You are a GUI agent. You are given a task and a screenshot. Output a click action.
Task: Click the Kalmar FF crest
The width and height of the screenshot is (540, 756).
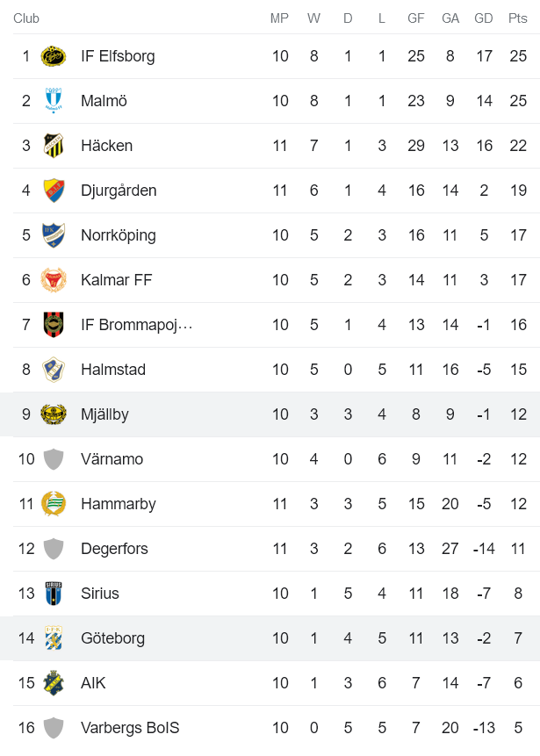pyautogui.click(x=53, y=279)
